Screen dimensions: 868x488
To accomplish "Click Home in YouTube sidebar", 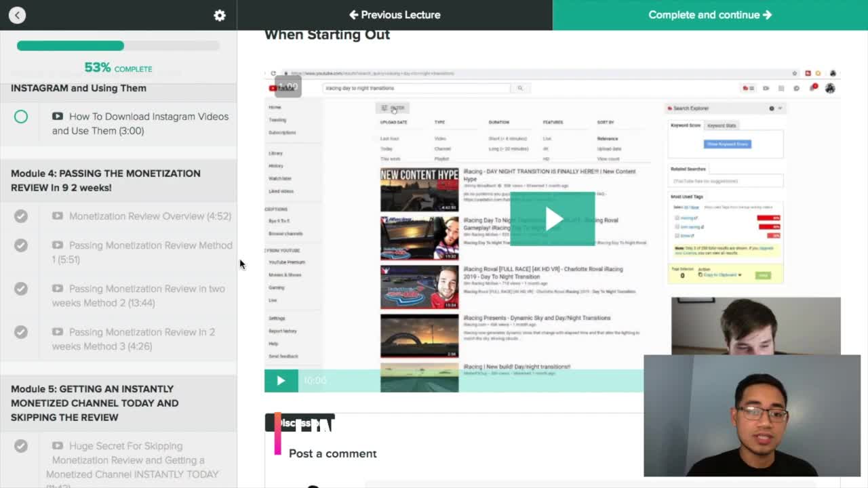I will pos(275,107).
